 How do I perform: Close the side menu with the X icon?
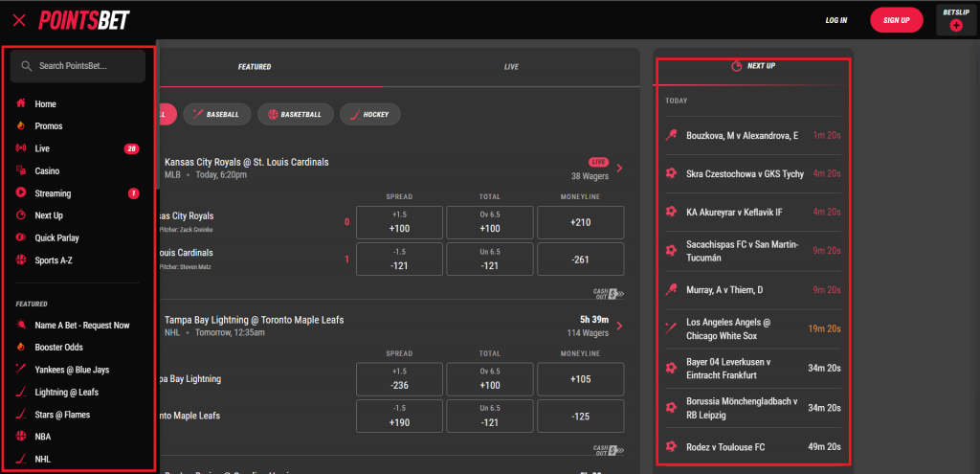point(19,21)
